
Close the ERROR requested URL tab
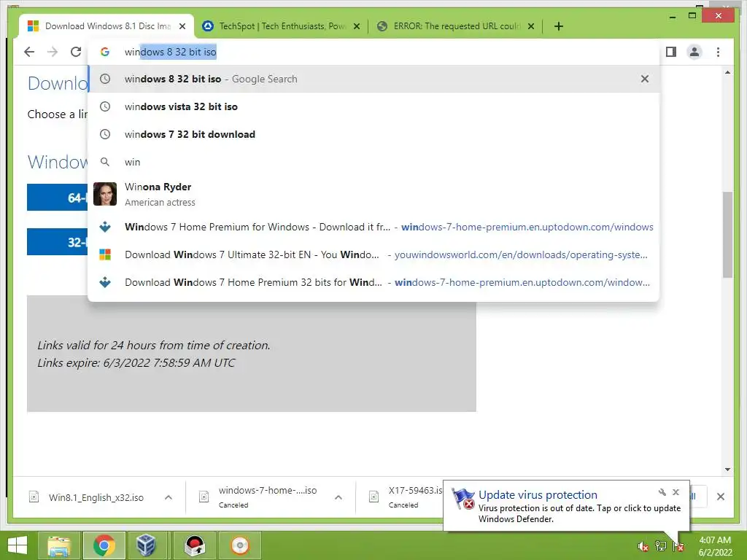click(531, 26)
